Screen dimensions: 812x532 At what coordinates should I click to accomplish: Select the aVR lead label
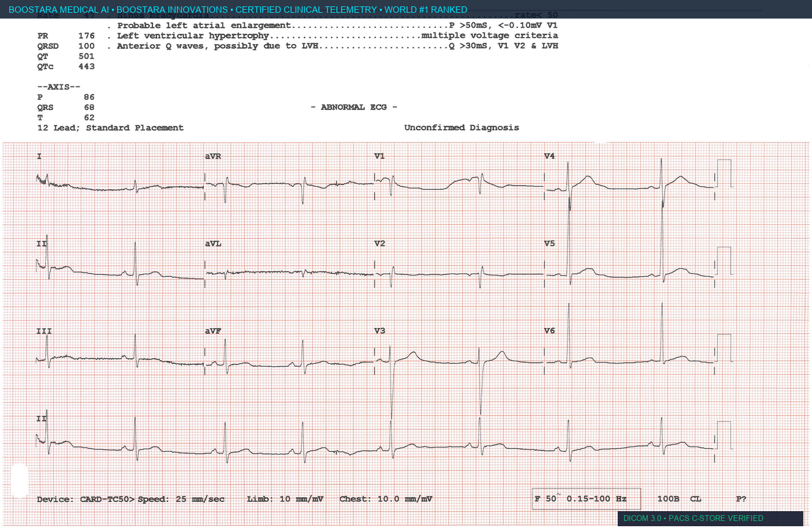click(213, 156)
